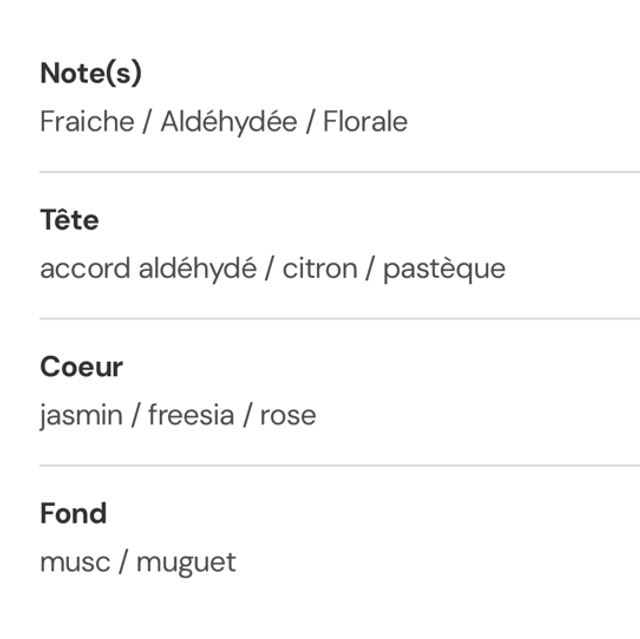Click the citron top note
Screen dimensions: 640x639
(x=319, y=268)
